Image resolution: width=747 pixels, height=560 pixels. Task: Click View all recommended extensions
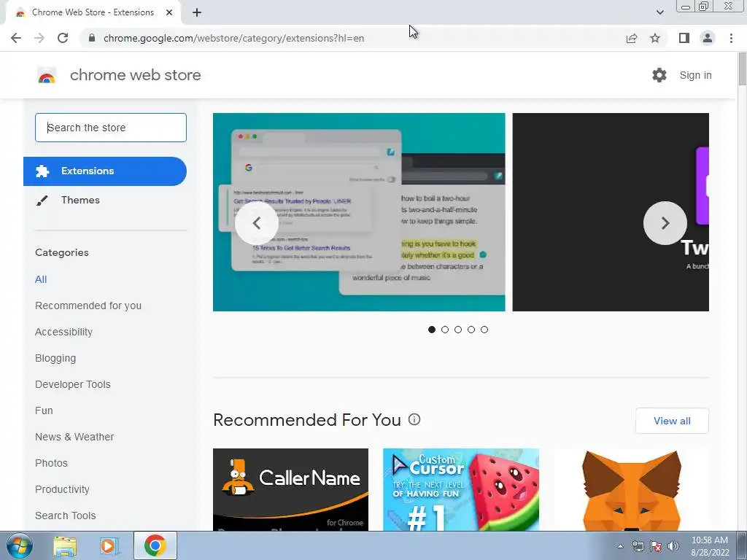672,421
